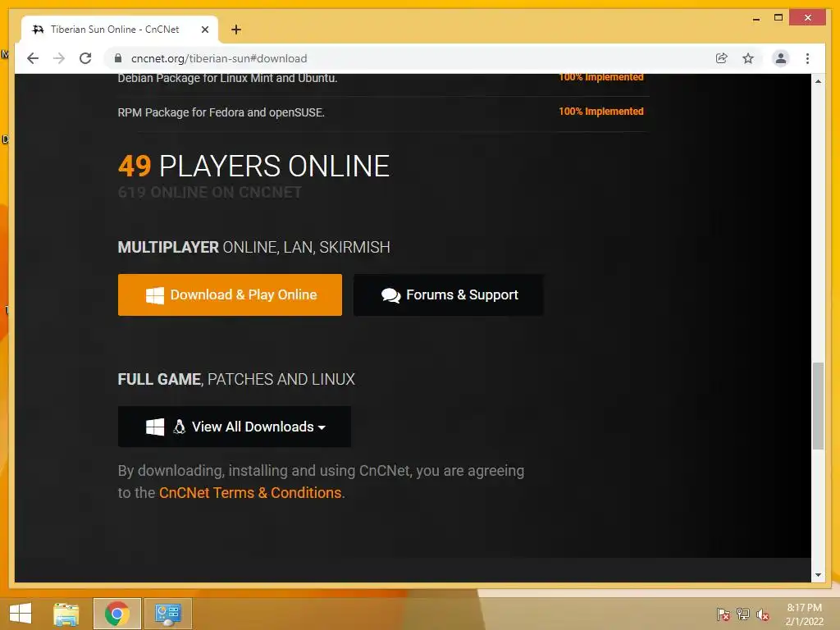Open the Chrome profile avatar
This screenshot has width=840, height=630.
pos(781,58)
